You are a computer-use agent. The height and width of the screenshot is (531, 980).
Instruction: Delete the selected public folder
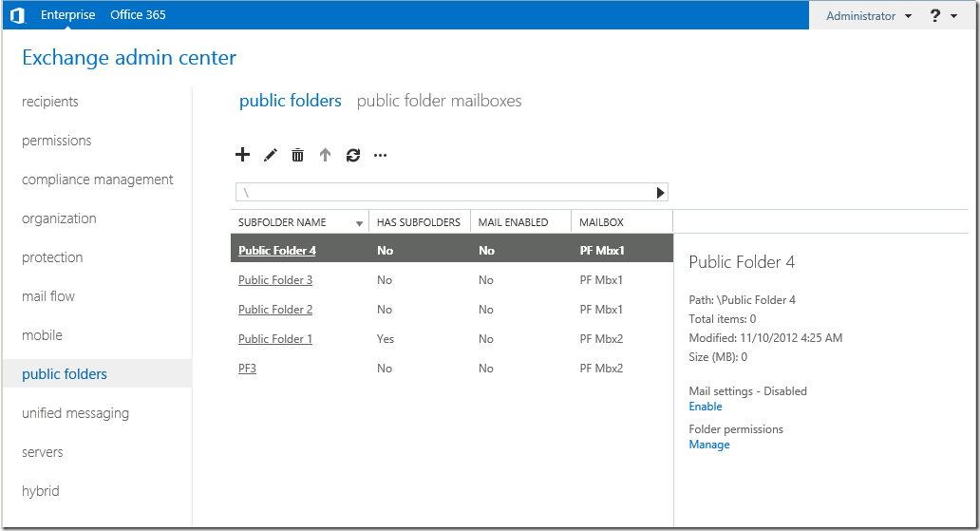tap(297, 155)
